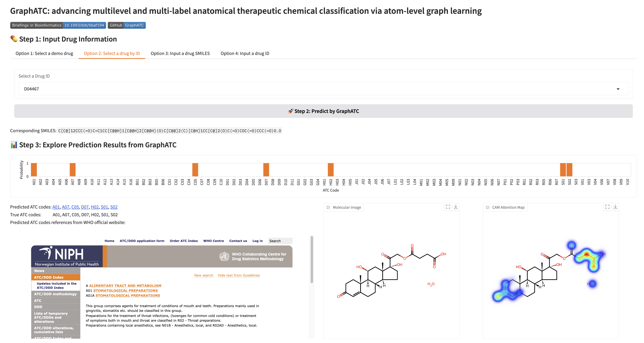The image size is (644, 343).
Task: Open fullscreen view of Molecular Image
Action: point(448,207)
